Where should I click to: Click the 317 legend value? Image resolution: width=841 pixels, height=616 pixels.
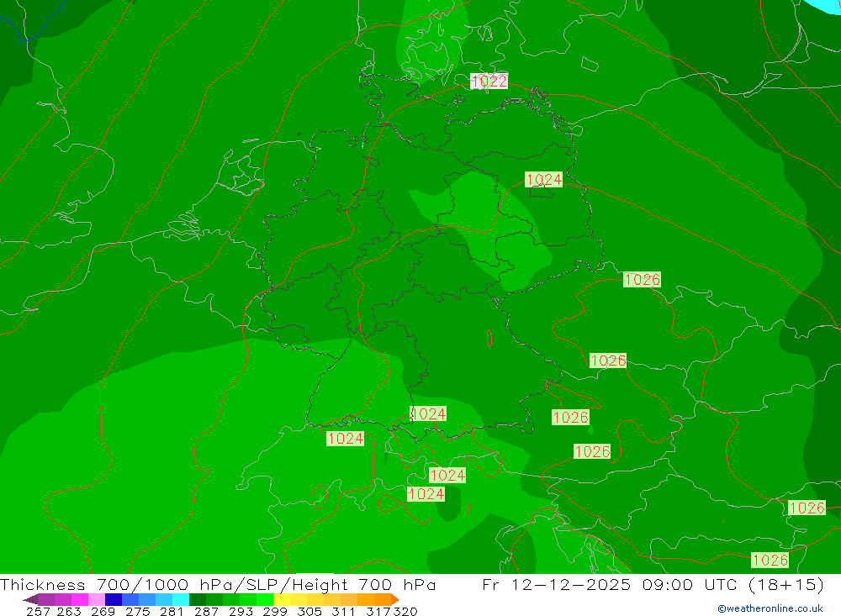[x=378, y=611]
